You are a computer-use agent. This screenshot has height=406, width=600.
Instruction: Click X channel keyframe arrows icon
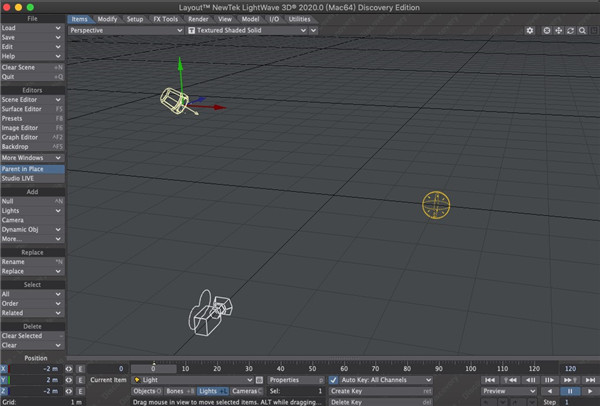click(x=68, y=369)
